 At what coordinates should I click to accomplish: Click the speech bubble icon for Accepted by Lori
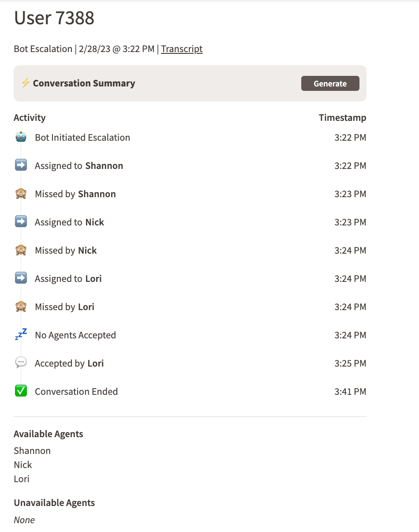(21, 363)
